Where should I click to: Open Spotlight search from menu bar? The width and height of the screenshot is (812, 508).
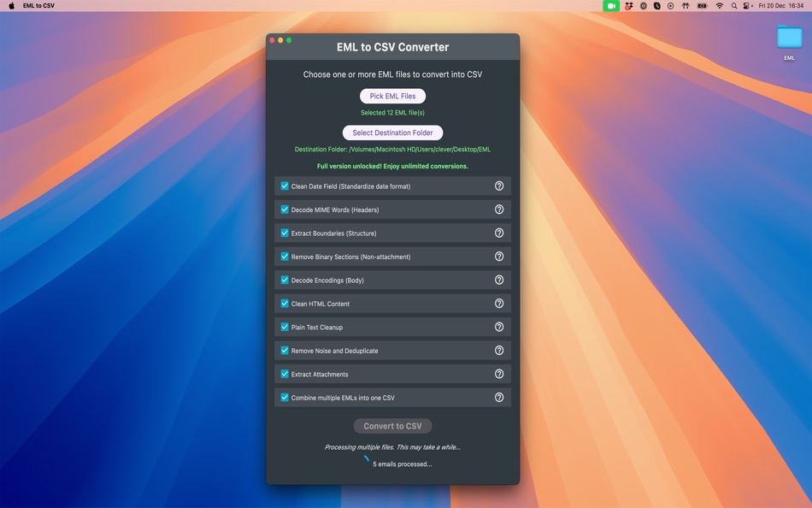[x=734, y=6]
